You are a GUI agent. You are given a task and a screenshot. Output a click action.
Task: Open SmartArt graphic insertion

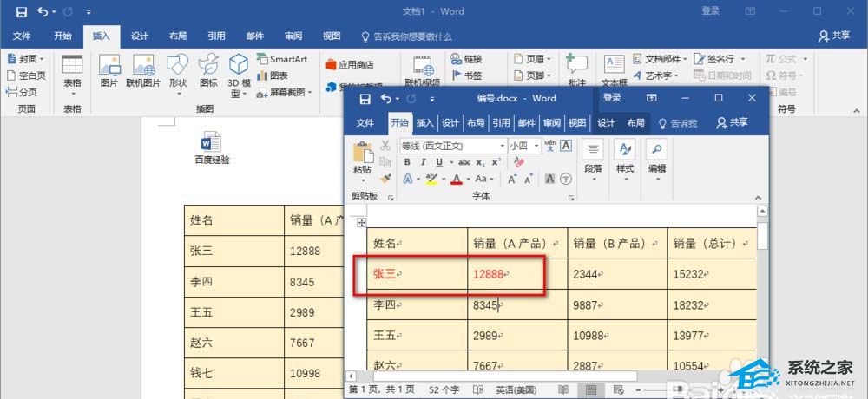click(282, 59)
